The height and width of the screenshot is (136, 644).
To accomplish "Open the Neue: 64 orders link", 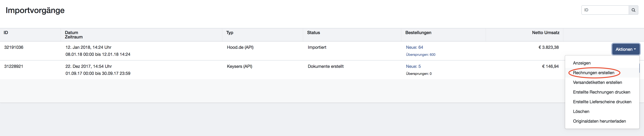I will pyautogui.click(x=414, y=47).
